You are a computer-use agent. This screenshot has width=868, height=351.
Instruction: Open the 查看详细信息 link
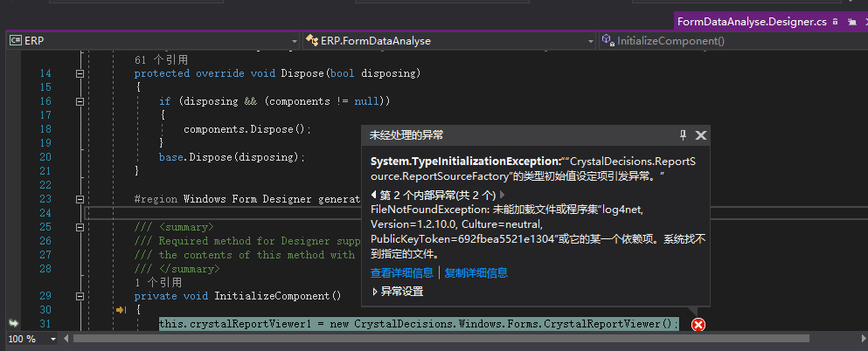click(402, 272)
